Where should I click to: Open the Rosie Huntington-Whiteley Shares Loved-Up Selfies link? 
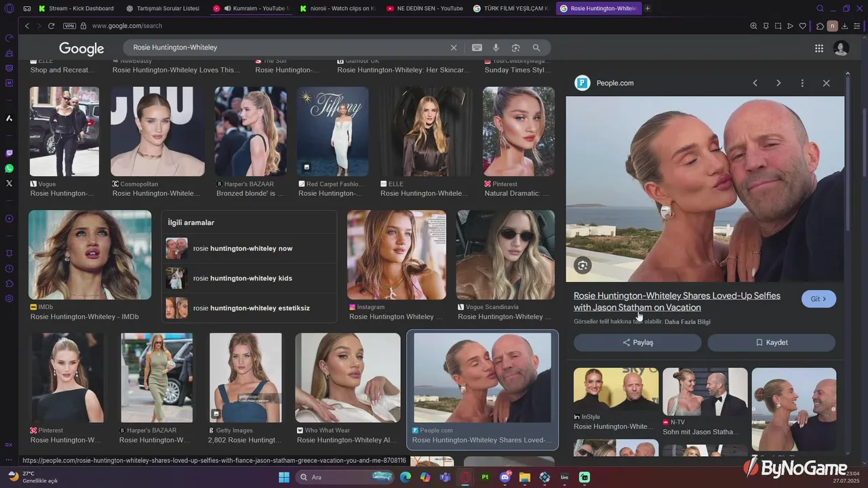677,302
